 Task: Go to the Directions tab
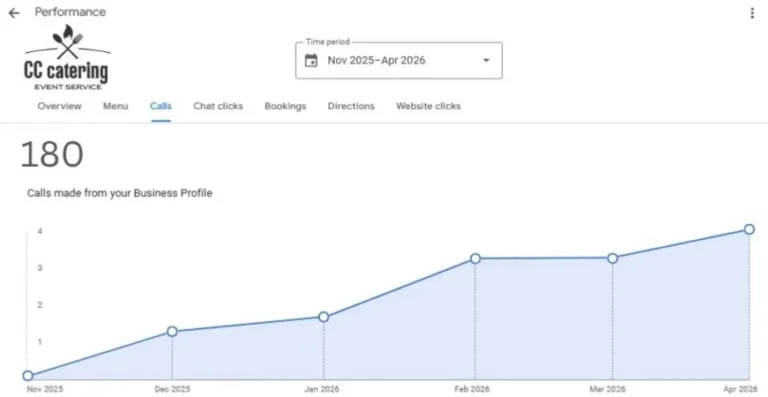(x=351, y=106)
